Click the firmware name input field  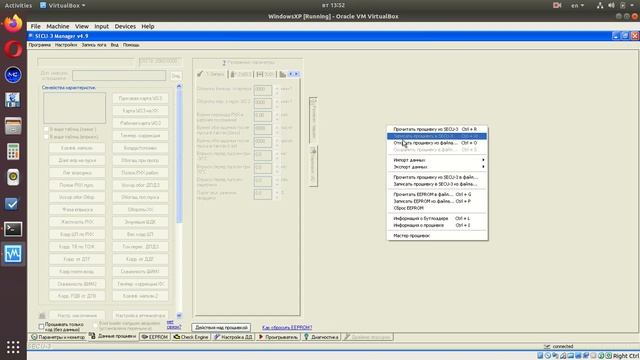119,76
